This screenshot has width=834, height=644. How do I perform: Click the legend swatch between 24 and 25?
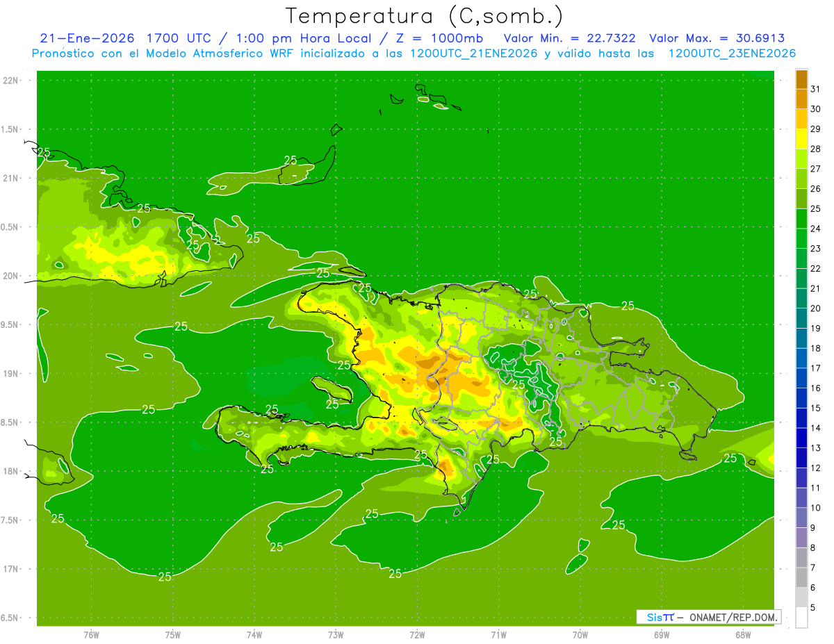tap(801, 218)
